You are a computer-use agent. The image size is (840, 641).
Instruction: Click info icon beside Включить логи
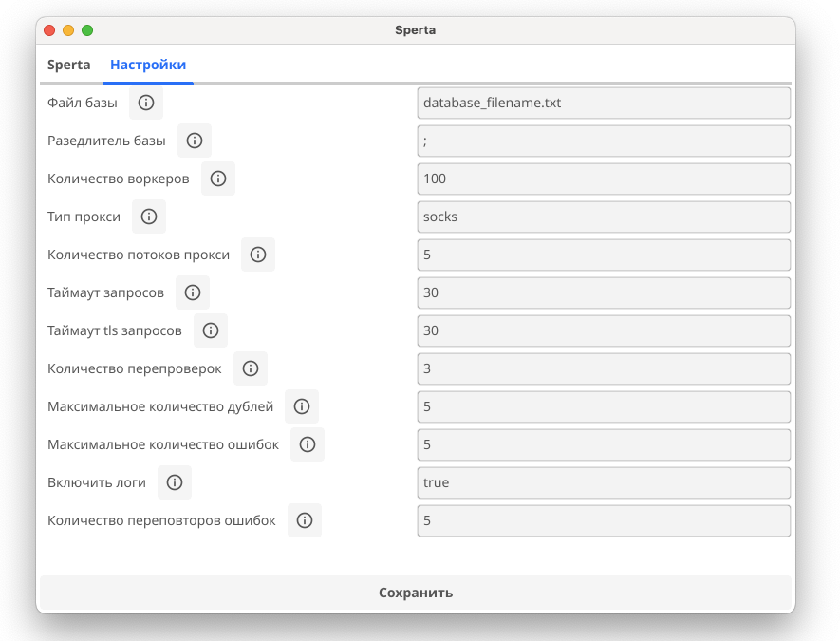point(175,482)
